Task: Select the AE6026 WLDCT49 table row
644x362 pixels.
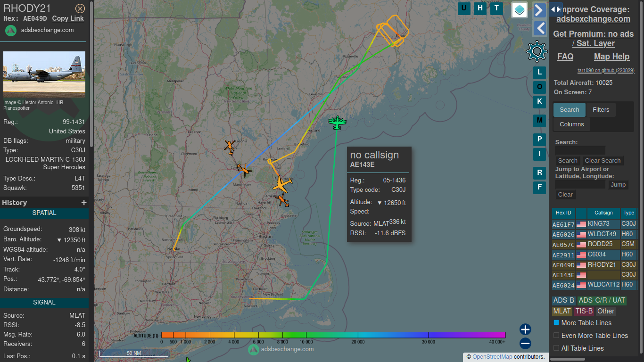Action: [594, 234]
